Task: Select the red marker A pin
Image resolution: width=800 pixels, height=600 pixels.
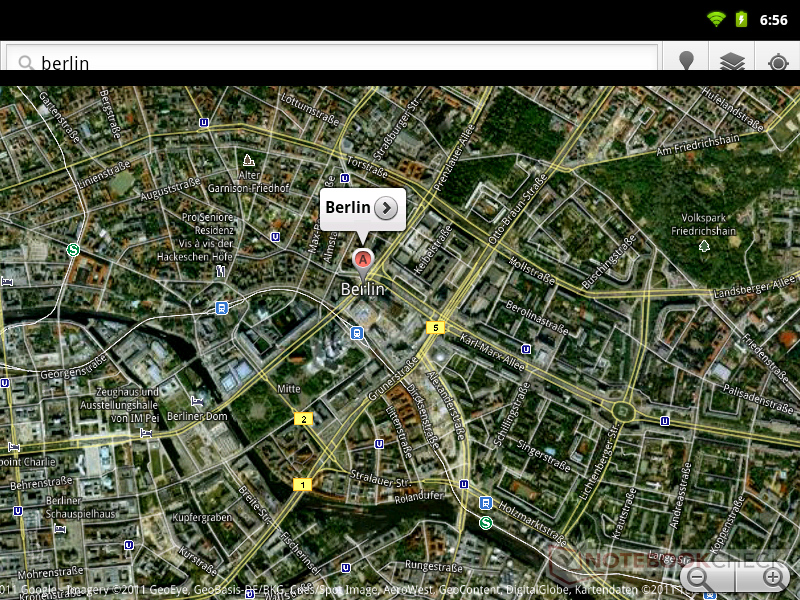Action: tap(362, 262)
